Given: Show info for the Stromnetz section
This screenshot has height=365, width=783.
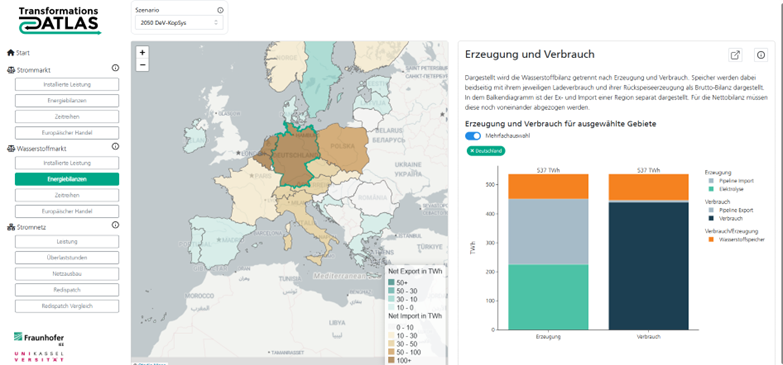Looking at the screenshot, I should pyautogui.click(x=115, y=225).
